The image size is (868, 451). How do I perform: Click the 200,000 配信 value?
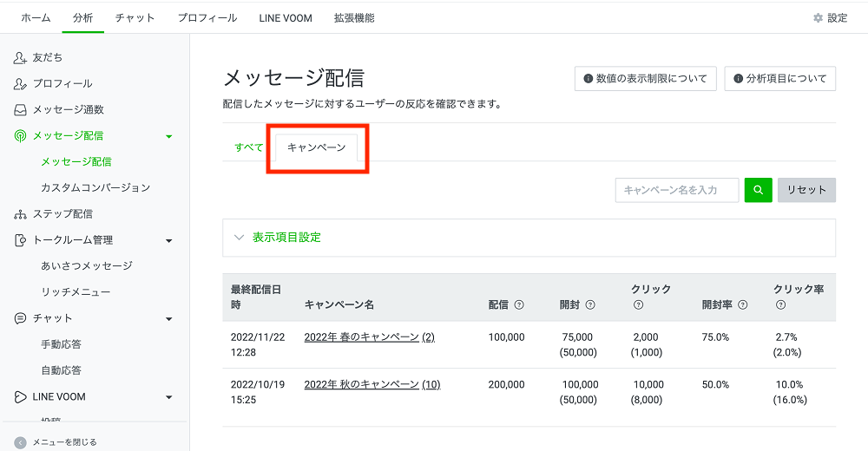[x=507, y=384]
